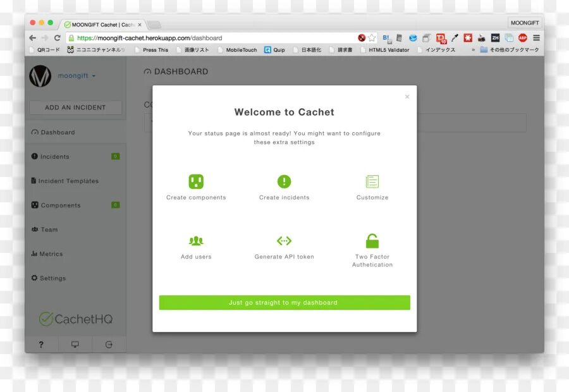Click the logout icon in sidebar footer
The width and height of the screenshot is (569, 392).
(x=109, y=345)
